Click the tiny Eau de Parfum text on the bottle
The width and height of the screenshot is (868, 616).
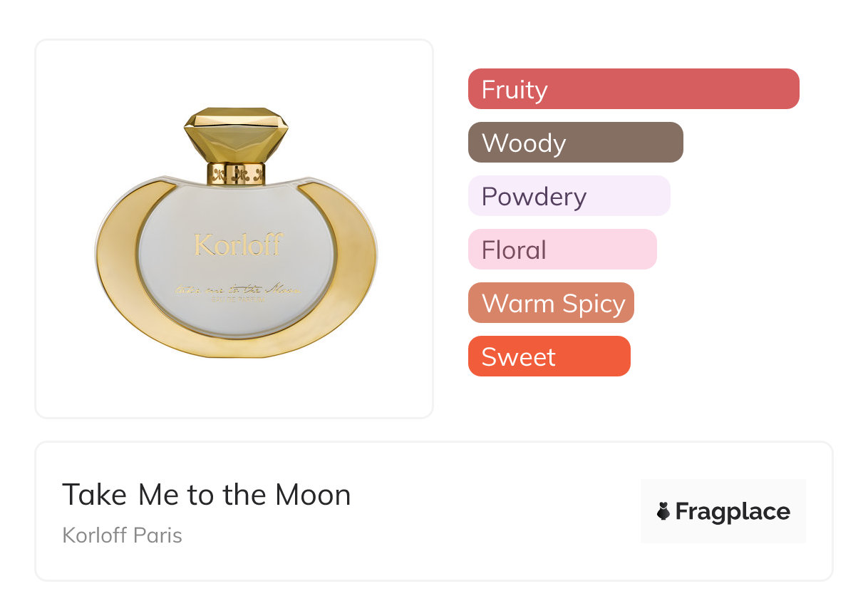pyautogui.click(x=238, y=300)
